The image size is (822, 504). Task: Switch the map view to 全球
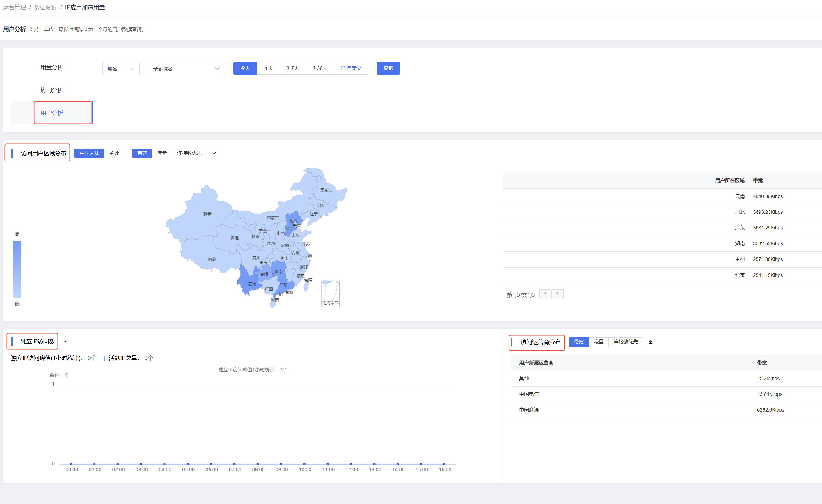point(114,153)
